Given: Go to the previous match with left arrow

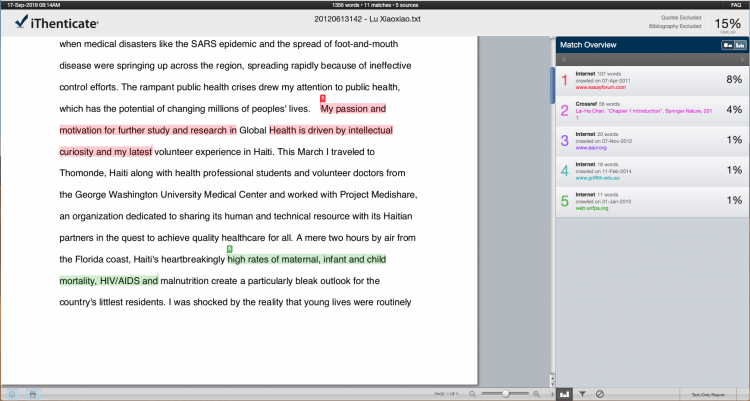Looking at the screenshot, I should 562,60.
